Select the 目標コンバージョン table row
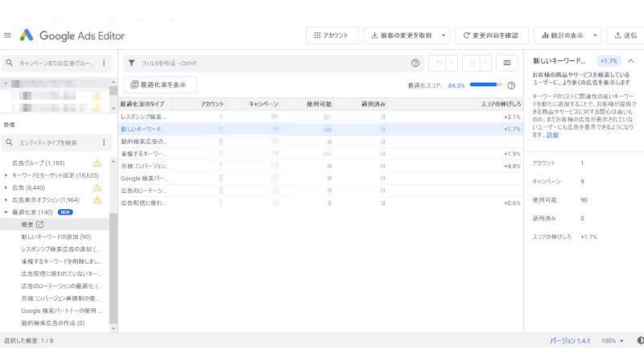Image resolution: width=644 pixels, height=362 pixels. click(x=320, y=167)
